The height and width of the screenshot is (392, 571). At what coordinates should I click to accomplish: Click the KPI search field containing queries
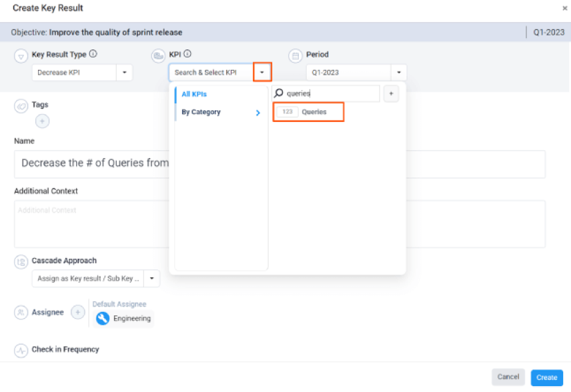coord(326,93)
